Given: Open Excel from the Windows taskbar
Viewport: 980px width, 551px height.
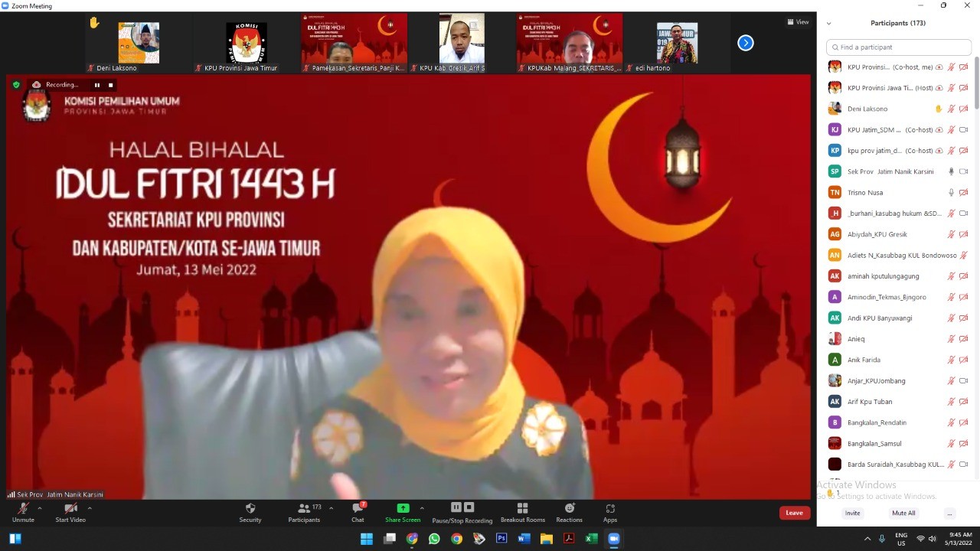Looking at the screenshot, I should 591,539.
